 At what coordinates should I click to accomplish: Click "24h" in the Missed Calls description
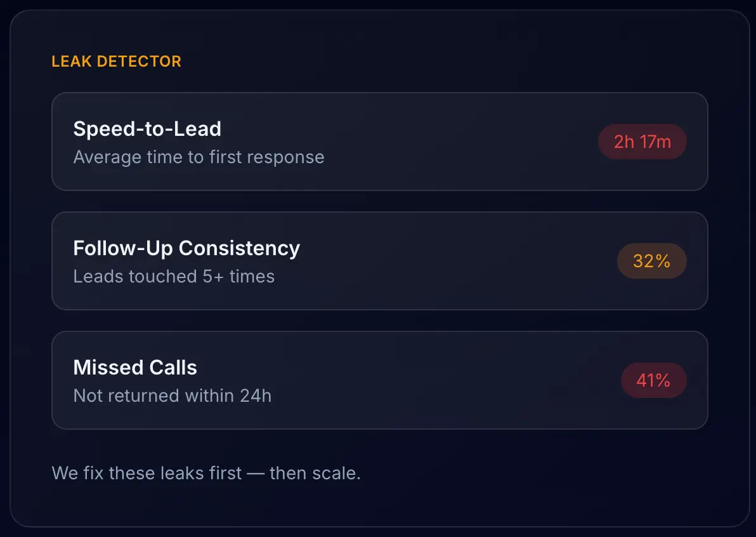click(256, 396)
